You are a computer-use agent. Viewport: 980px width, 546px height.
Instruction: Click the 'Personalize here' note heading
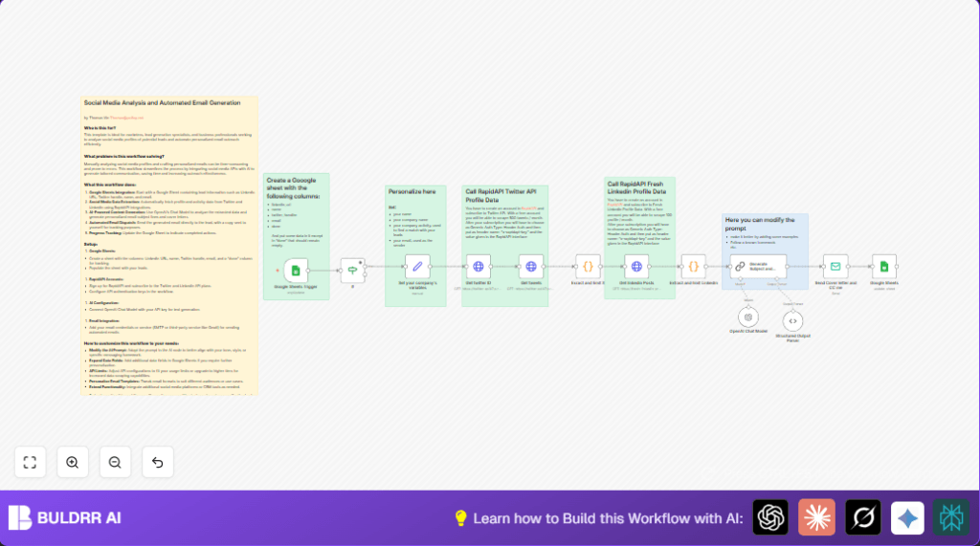[x=412, y=192]
